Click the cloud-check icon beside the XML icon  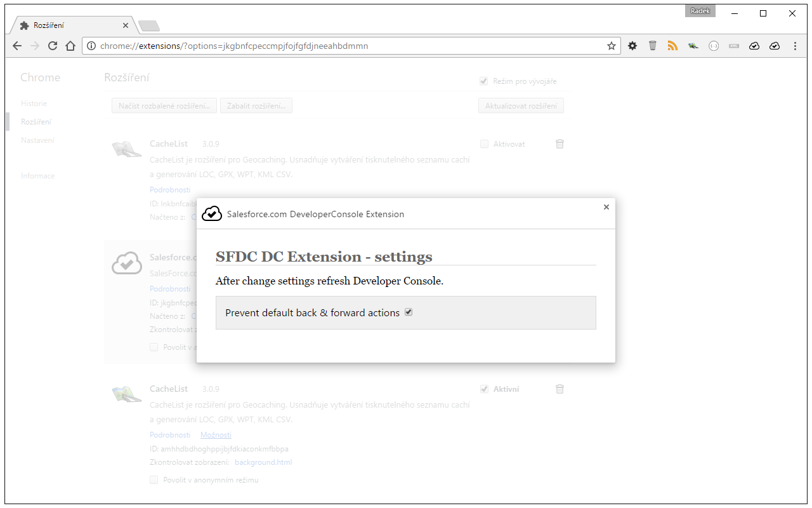tap(754, 46)
